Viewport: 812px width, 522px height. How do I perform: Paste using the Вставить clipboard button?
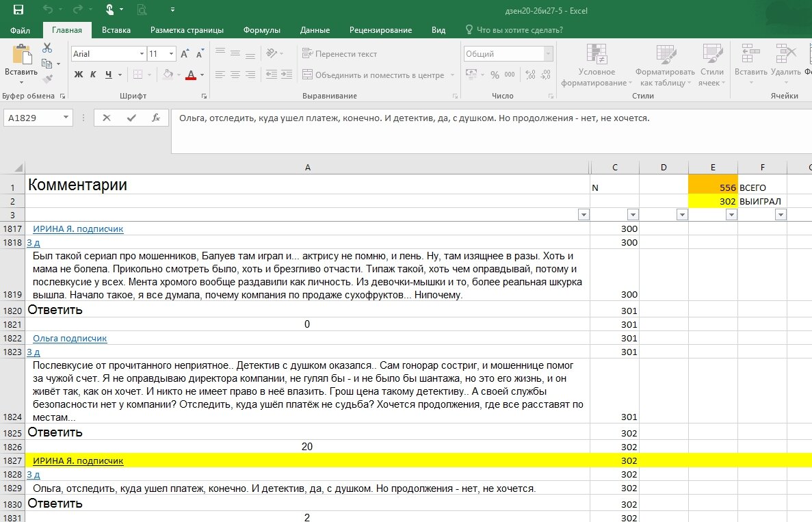coord(21,62)
